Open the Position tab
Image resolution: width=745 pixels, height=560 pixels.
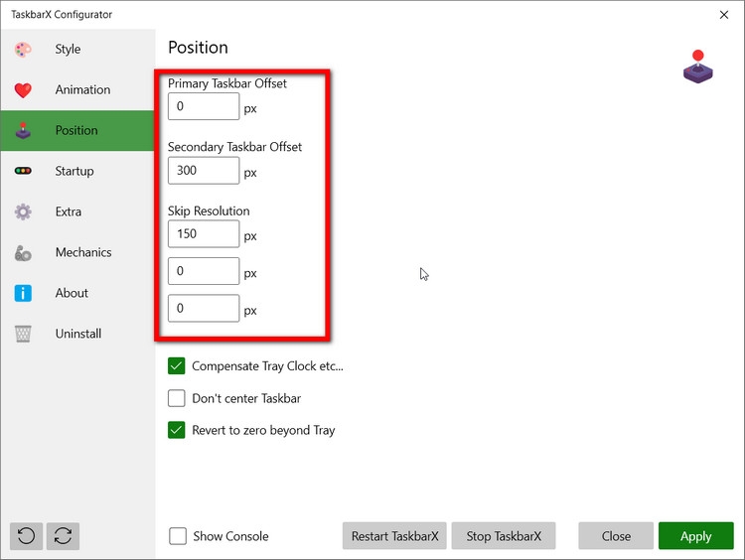[76, 130]
